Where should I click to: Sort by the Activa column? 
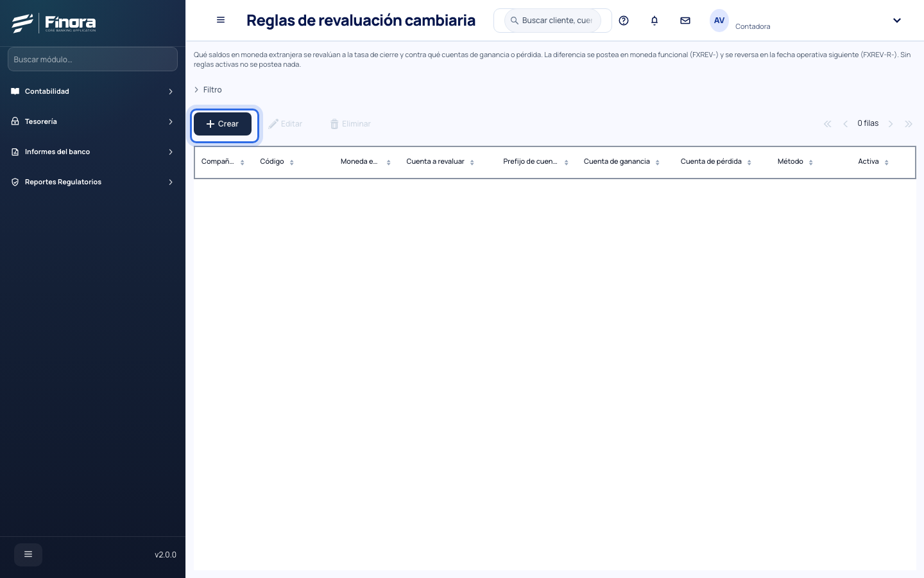(x=886, y=162)
